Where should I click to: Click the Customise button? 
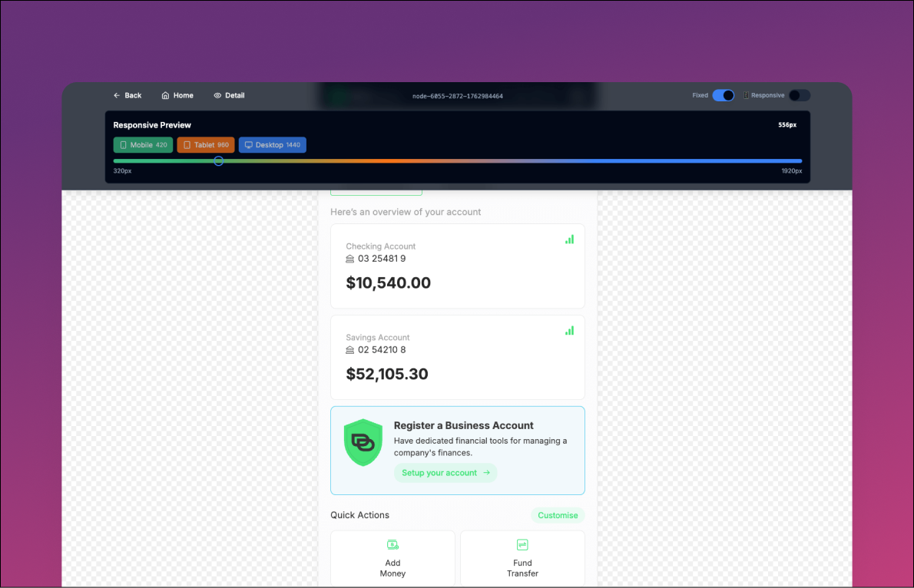click(558, 515)
